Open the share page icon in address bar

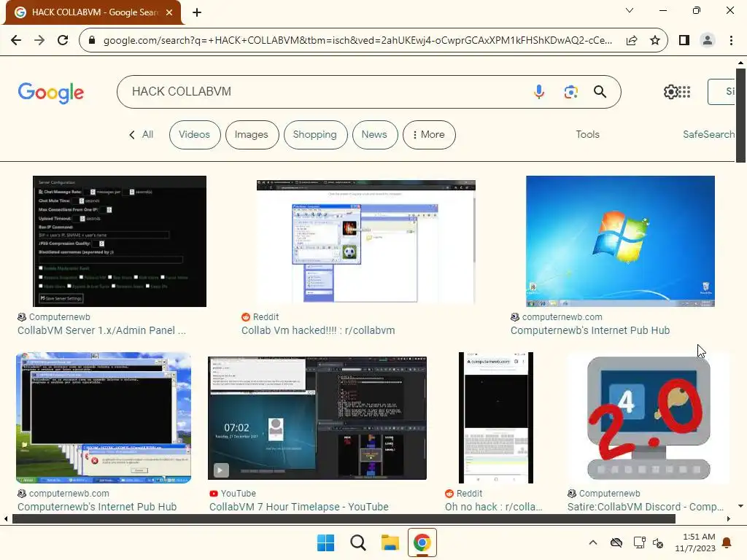pyautogui.click(x=632, y=41)
